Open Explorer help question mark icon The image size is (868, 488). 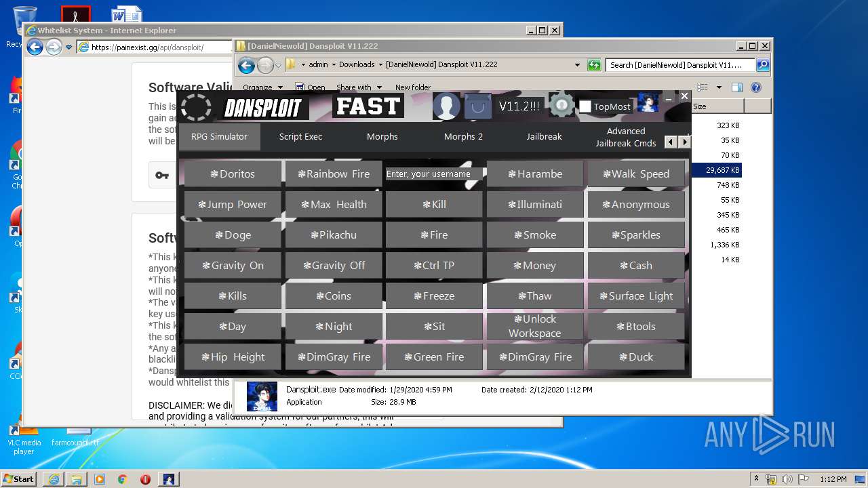pos(756,87)
